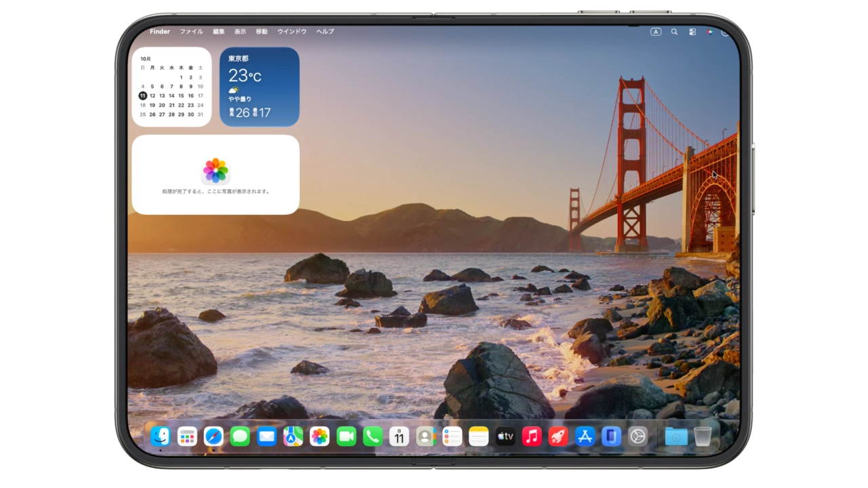Open the 編集 menu
Viewport: 868px width, 488px height.
tap(218, 32)
